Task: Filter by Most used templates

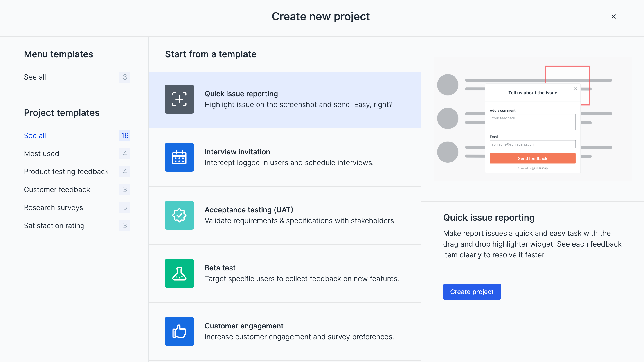Action: pyautogui.click(x=41, y=153)
